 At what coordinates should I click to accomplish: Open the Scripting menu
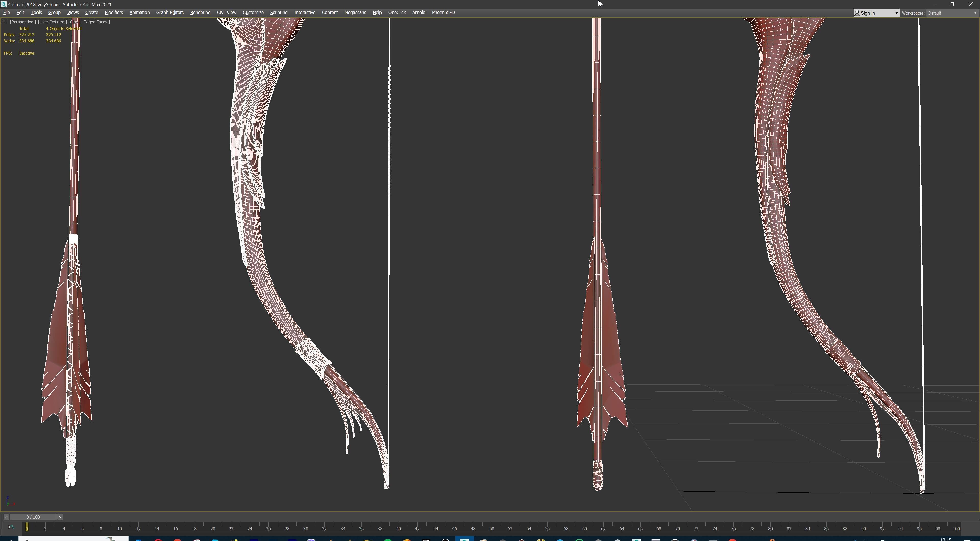point(278,13)
